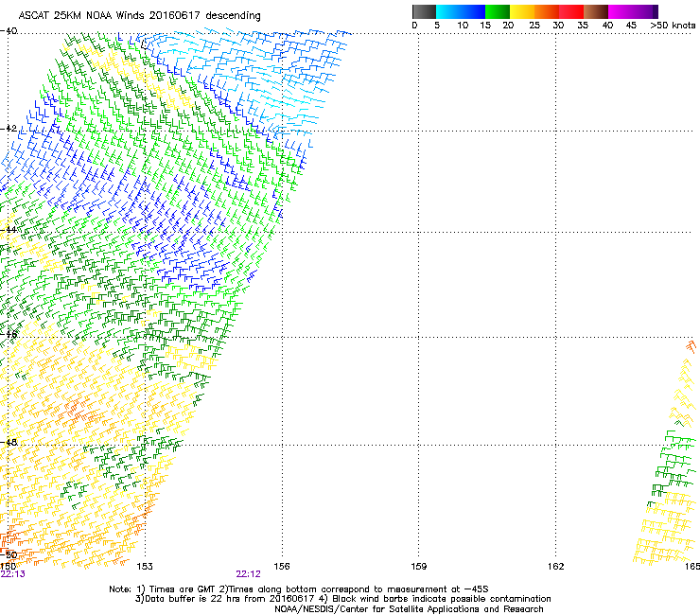Click the 162 longitude label
700x615 pixels.
tap(556, 567)
